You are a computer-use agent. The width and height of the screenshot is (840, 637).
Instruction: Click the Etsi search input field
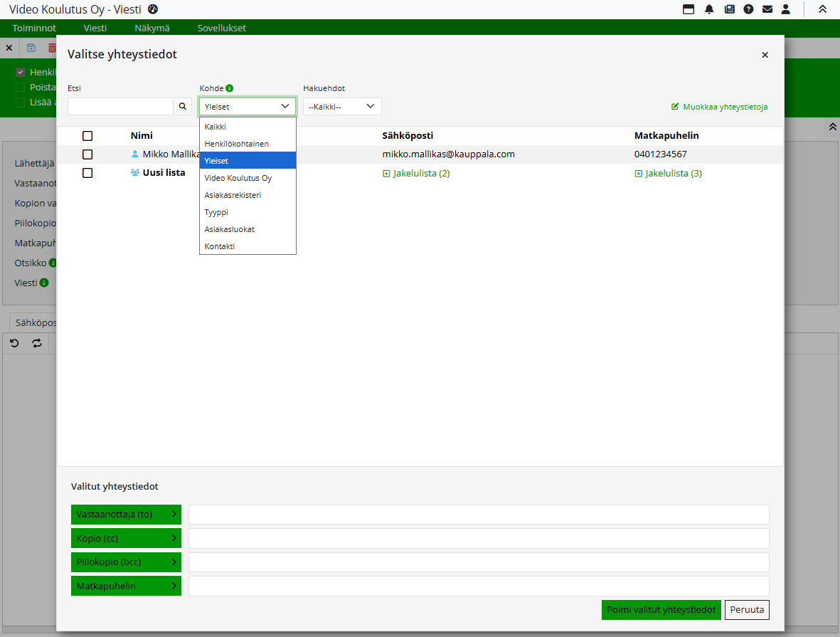pos(120,106)
